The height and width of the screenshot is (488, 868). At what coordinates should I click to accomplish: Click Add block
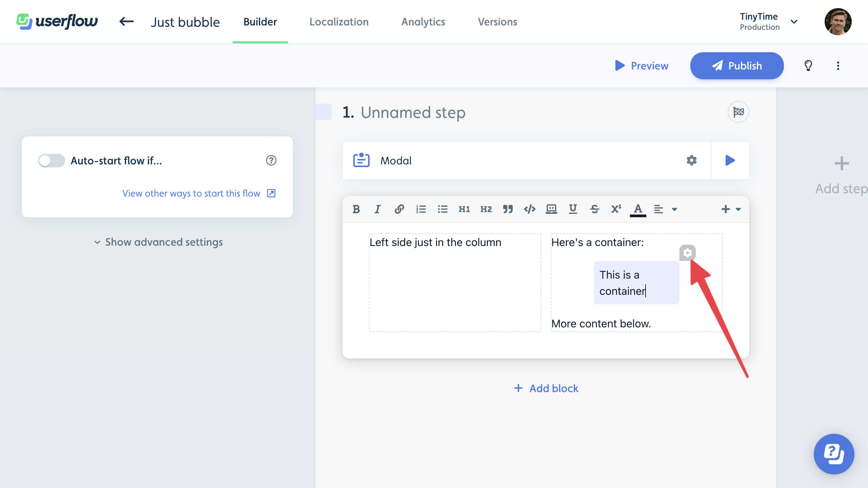pos(546,388)
